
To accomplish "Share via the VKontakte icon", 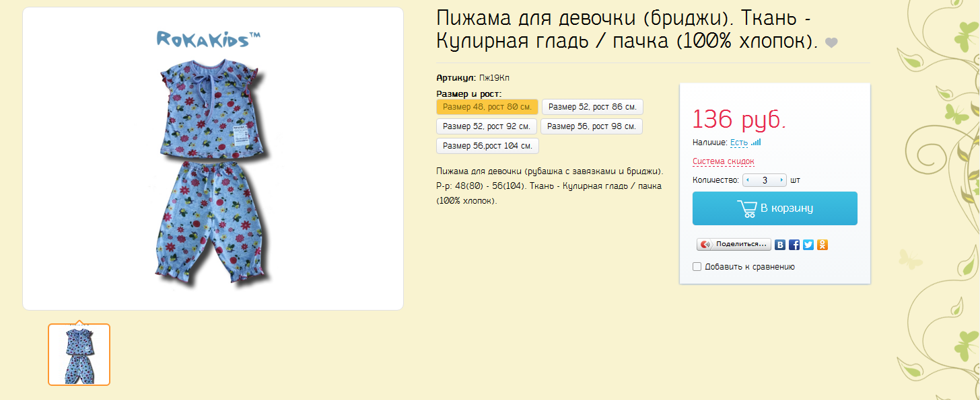I will [780, 245].
